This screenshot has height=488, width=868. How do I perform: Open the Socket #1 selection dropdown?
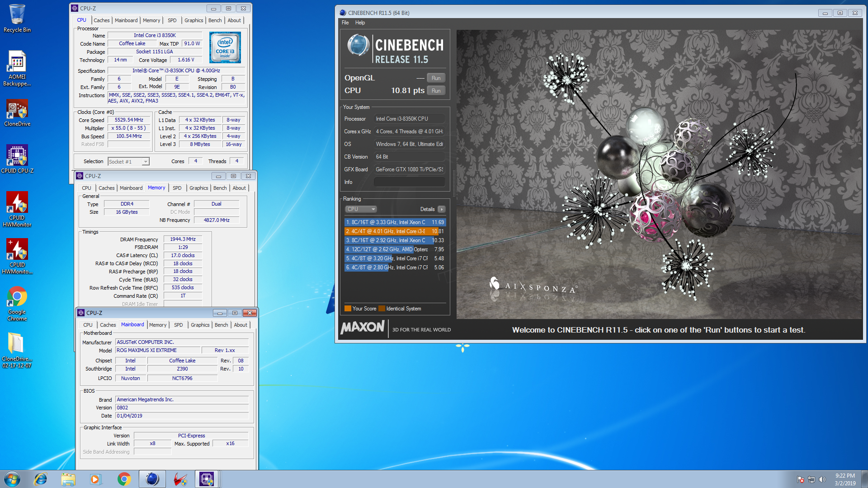coord(128,162)
